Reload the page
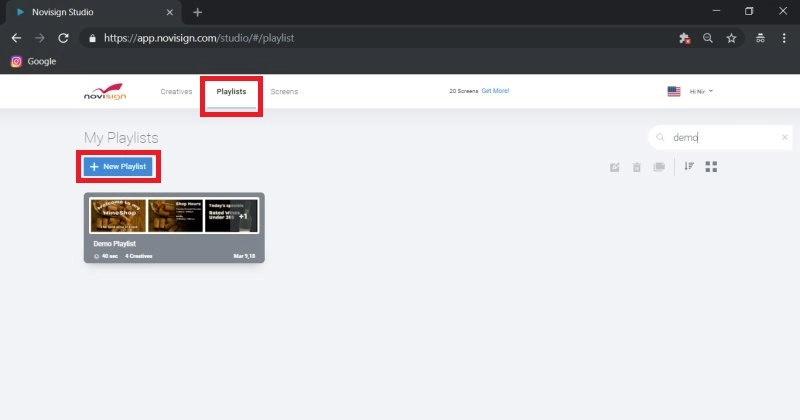The height and width of the screenshot is (420, 800). point(63,38)
